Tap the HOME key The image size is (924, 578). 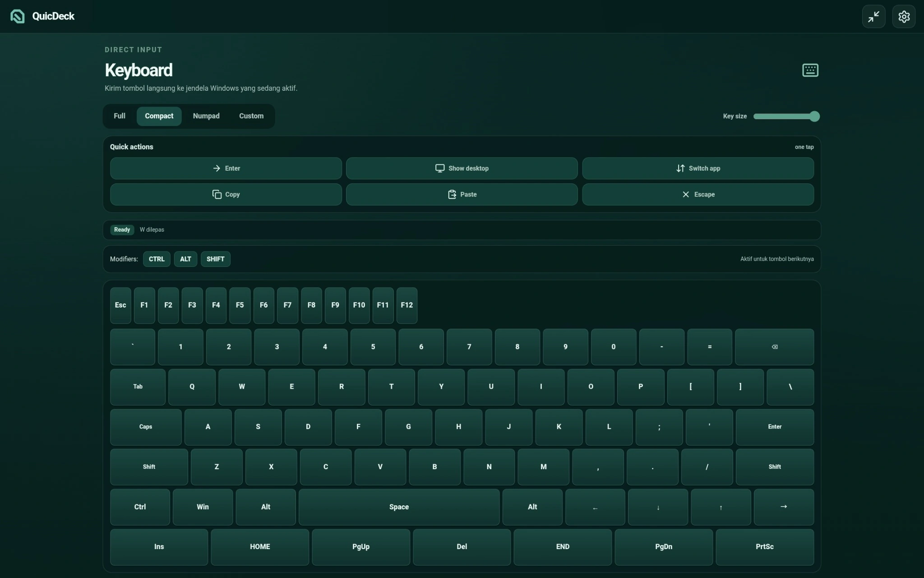coord(260,547)
